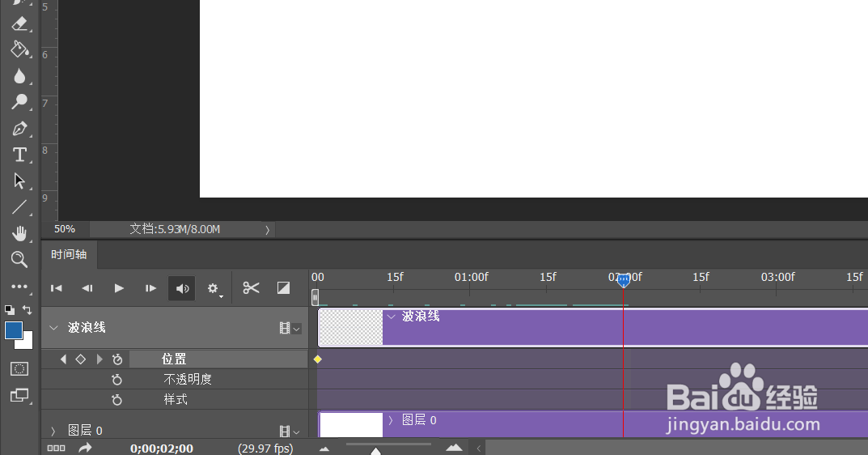Screen dimensions: 868x455
Task: Select the Blur tool
Action: pos(19,76)
